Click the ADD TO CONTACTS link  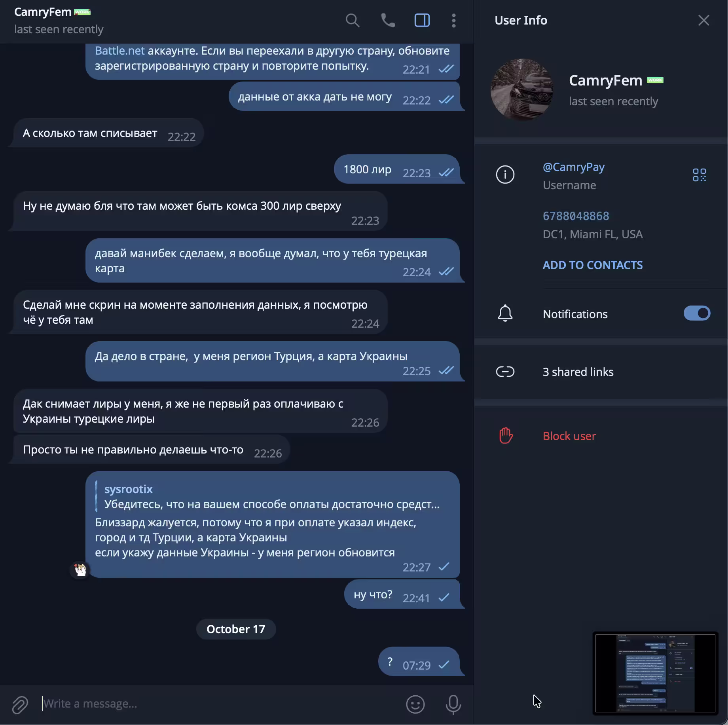(592, 265)
